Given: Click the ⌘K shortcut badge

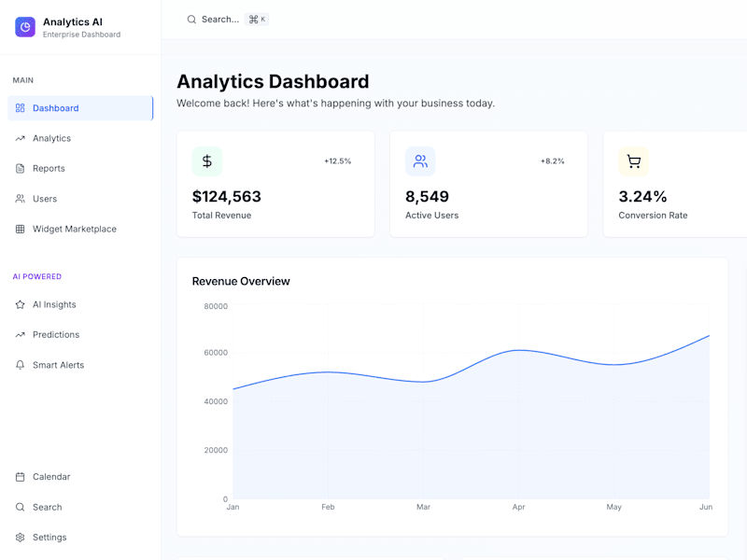Looking at the screenshot, I should tap(257, 20).
